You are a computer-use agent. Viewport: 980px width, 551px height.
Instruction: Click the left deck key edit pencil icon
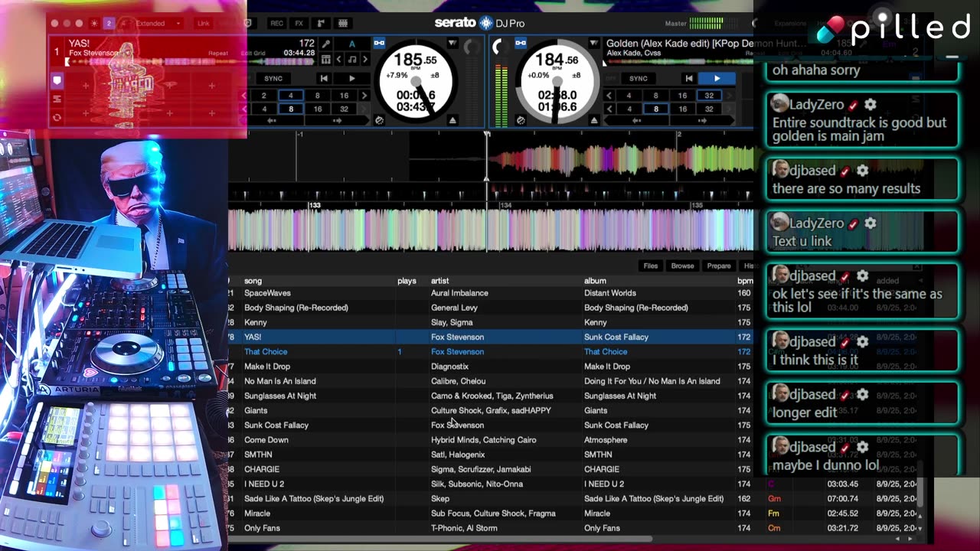point(326,44)
